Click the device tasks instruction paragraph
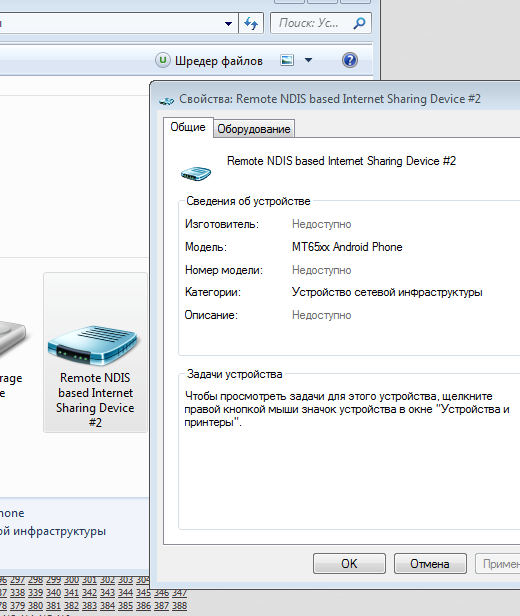The width and height of the screenshot is (520, 616). click(x=347, y=409)
